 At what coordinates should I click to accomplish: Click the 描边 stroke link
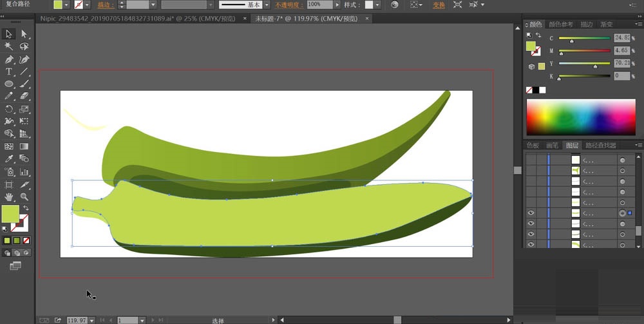pyautogui.click(x=104, y=5)
